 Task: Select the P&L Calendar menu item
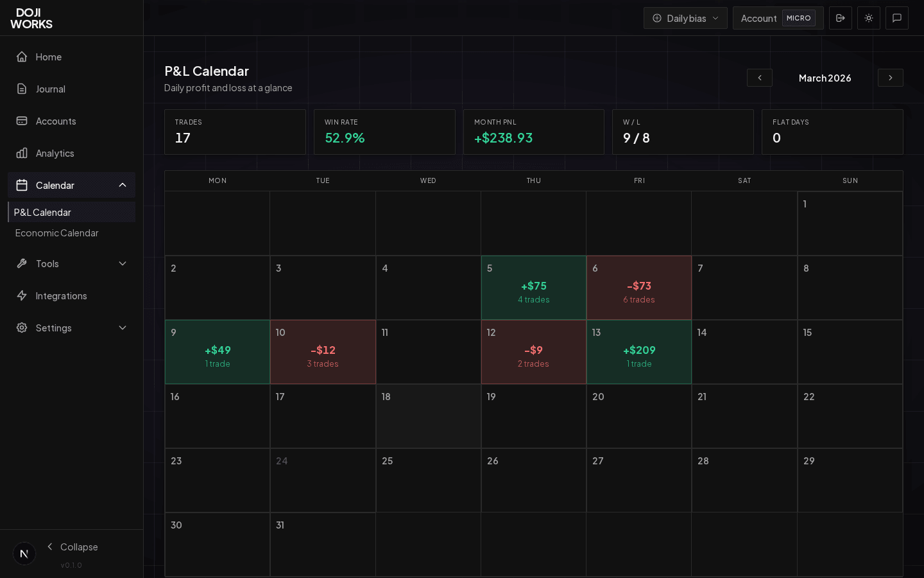pos(42,212)
